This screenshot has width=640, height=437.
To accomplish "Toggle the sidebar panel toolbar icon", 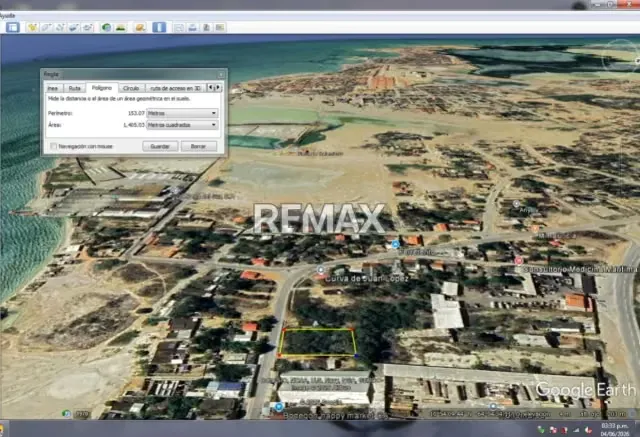I will [13, 27].
